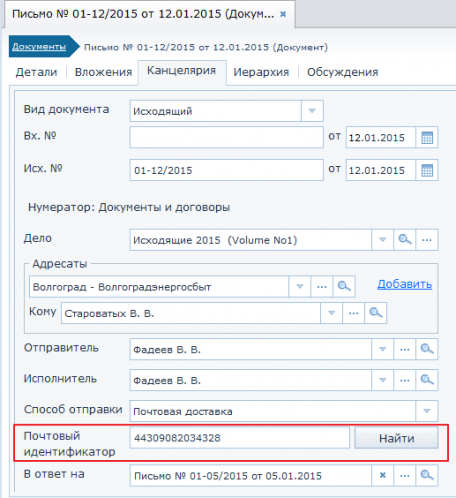Click the Найти button
This screenshot has width=456, height=498.
click(396, 438)
